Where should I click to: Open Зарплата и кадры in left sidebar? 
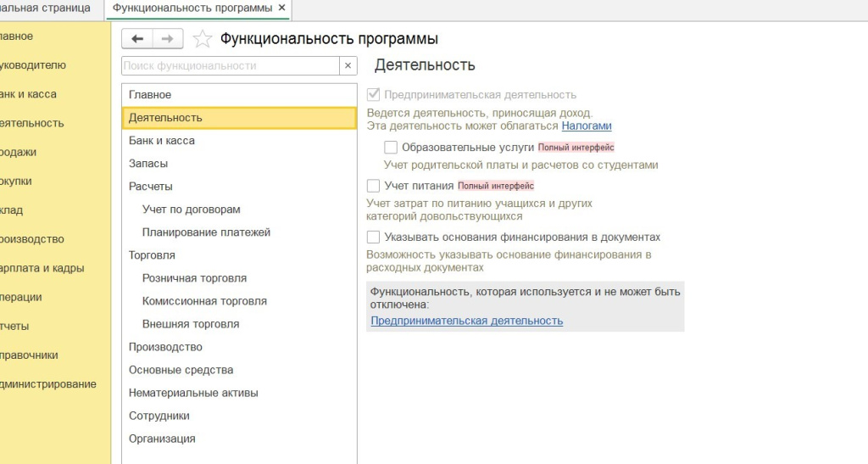(x=42, y=268)
